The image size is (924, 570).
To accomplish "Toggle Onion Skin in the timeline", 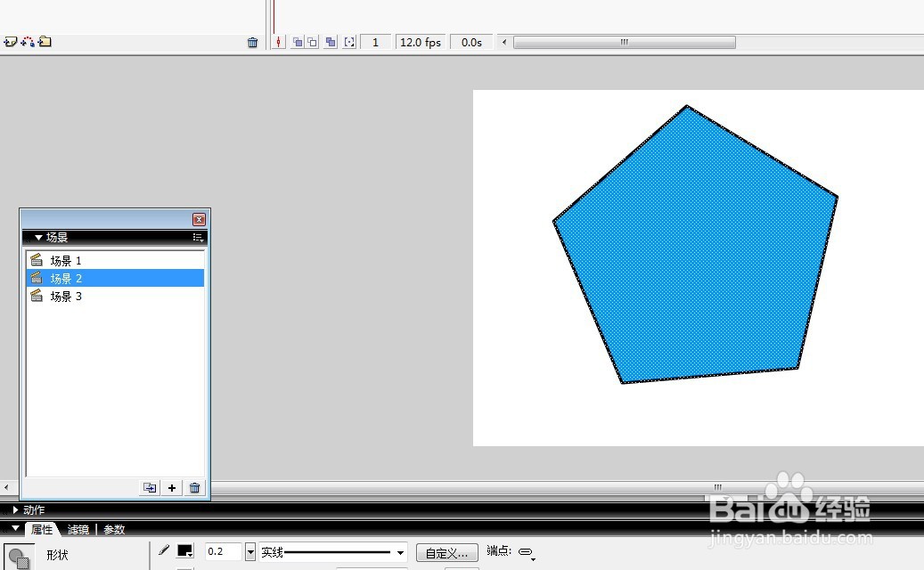I will (x=298, y=42).
